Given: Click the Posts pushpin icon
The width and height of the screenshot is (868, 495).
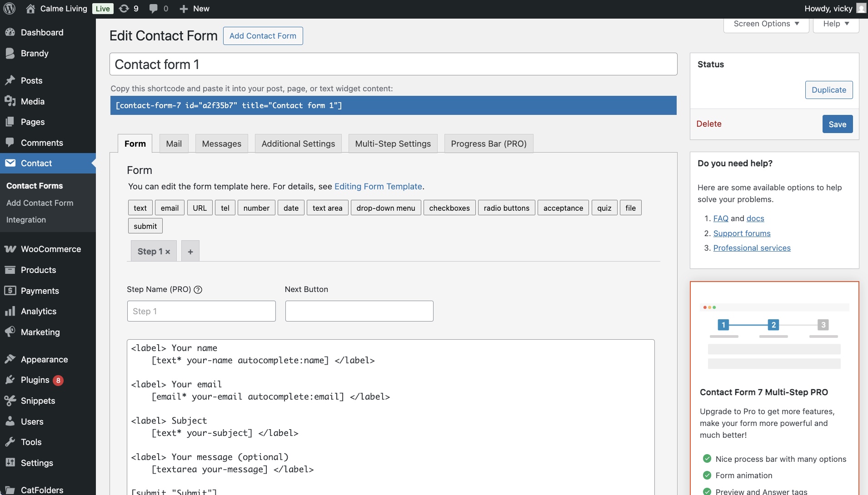Looking at the screenshot, I should (10, 80).
